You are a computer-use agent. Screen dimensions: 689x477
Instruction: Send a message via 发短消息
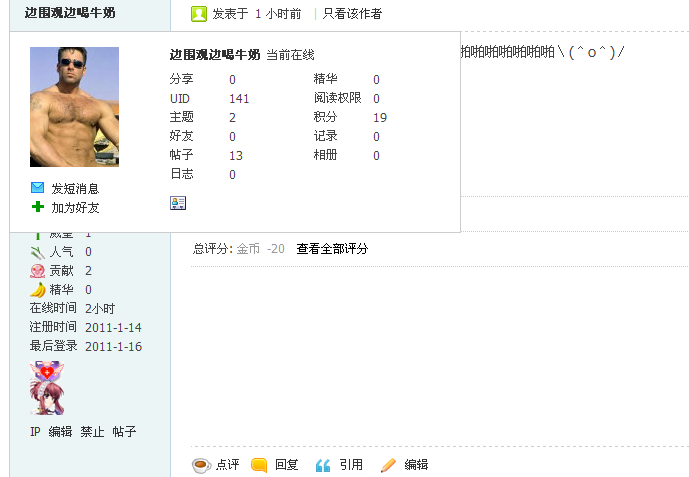pyautogui.click(x=75, y=188)
